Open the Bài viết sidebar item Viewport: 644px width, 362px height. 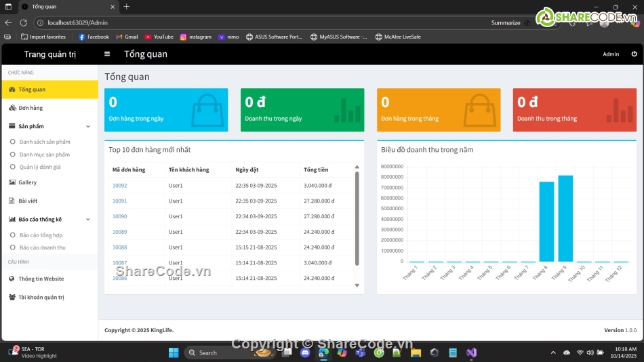point(27,201)
